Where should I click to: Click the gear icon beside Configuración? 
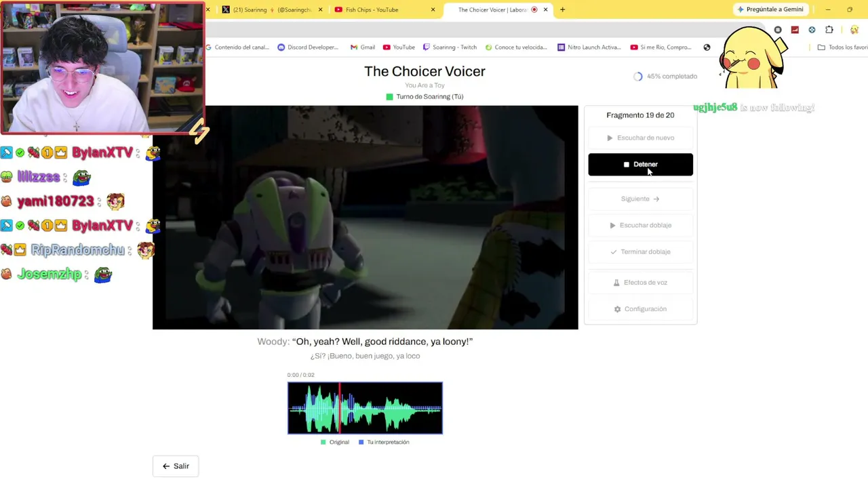tap(617, 309)
